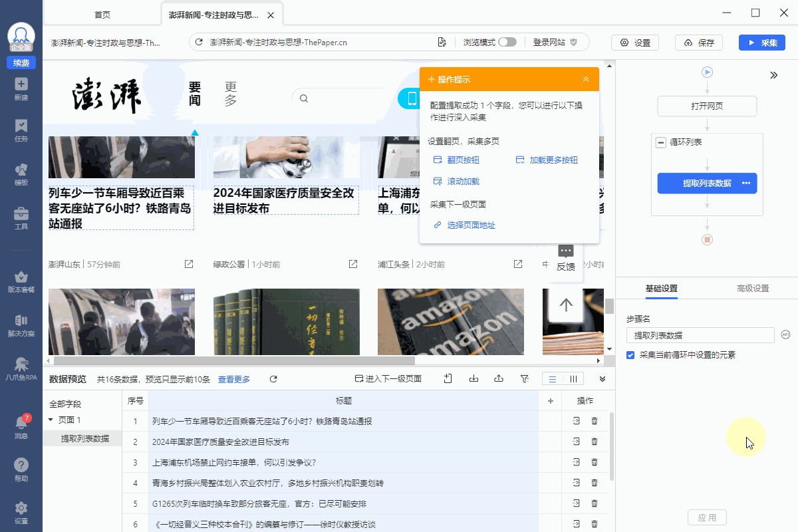Click the export/upload icon in data preview toolbar

(499, 379)
